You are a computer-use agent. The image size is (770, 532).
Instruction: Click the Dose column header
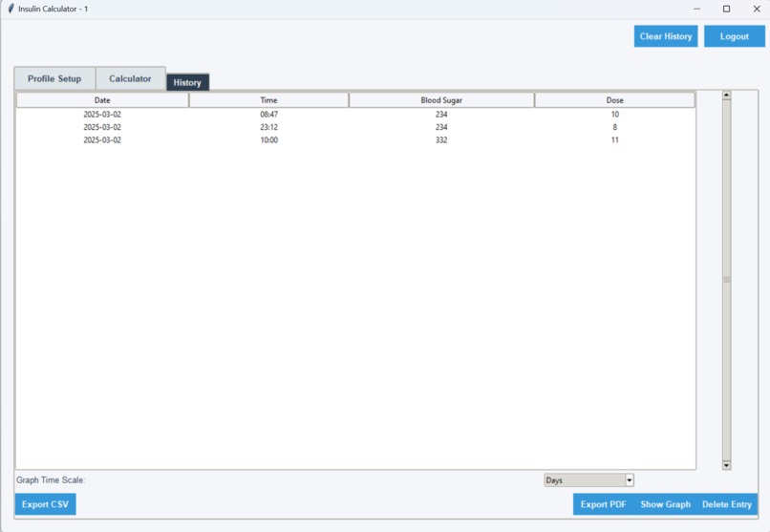[x=614, y=100]
